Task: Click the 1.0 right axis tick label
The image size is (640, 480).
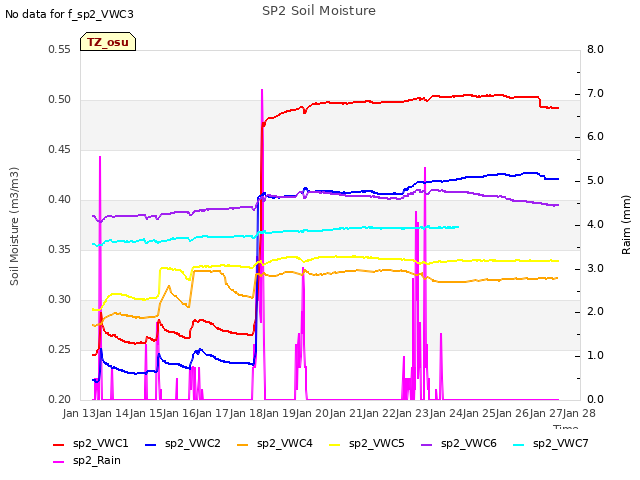Action: [x=595, y=356]
